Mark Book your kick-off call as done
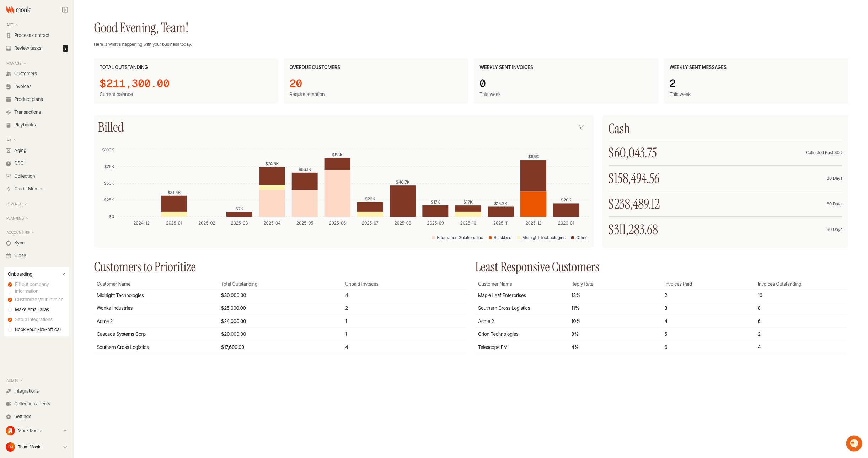 pos(10,329)
